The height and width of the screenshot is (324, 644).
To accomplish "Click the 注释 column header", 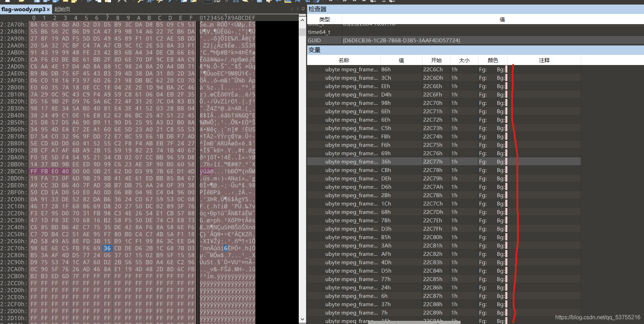I will [x=544, y=60].
